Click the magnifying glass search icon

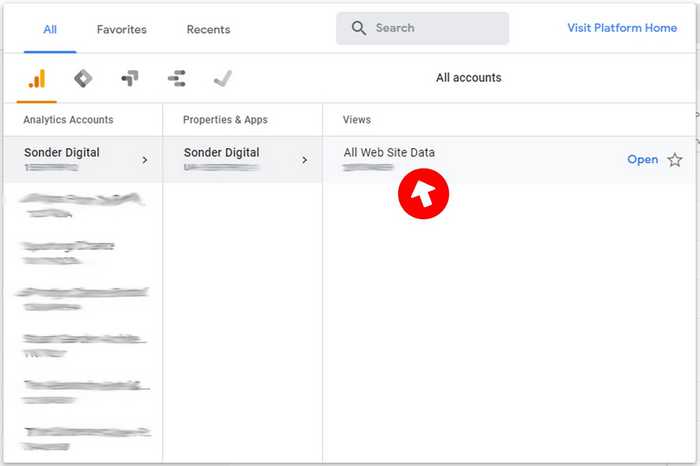(359, 28)
